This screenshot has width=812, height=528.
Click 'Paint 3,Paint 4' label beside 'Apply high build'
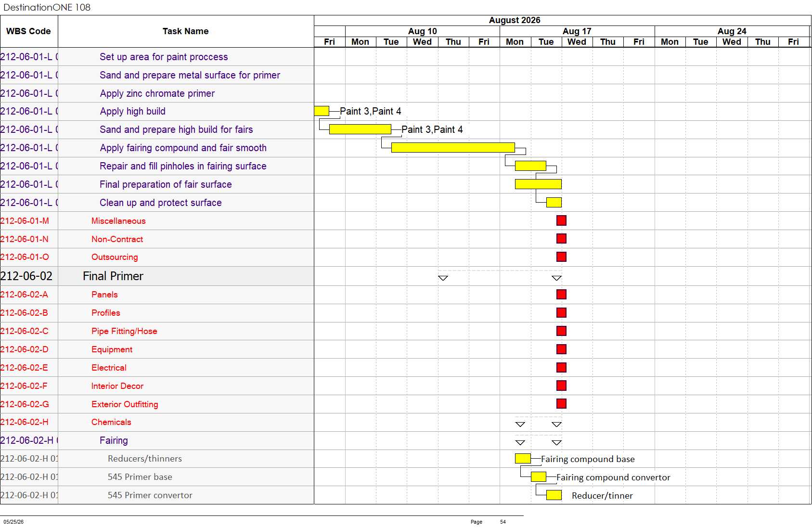click(x=371, y=111)
